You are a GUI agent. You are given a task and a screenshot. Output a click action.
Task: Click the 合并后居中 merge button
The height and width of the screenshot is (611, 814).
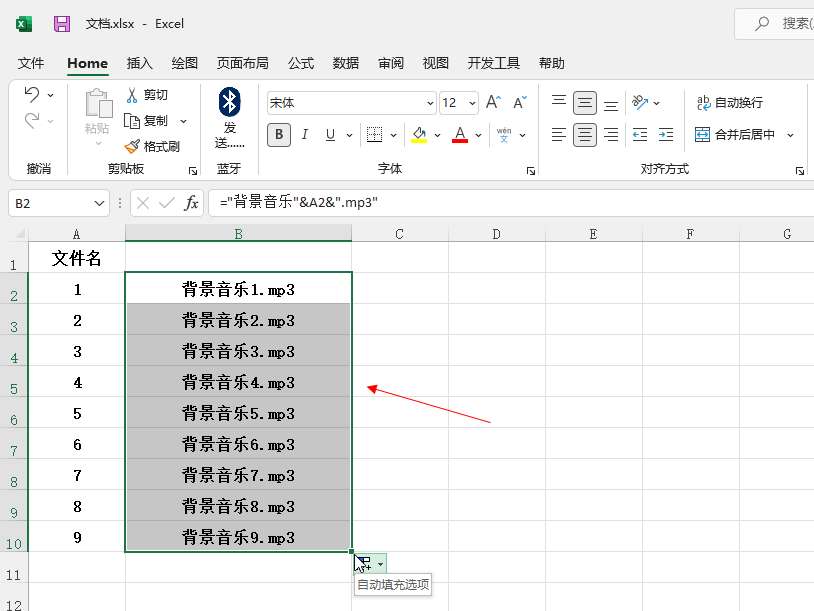[735, 135]
